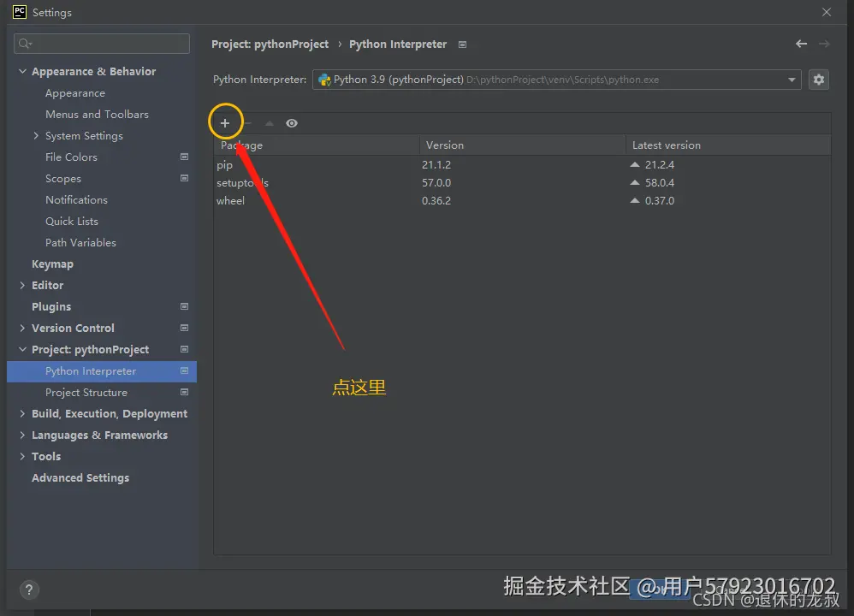854x616 pixels.
Task: Open Path Variables settings
Action: (80, 242)
